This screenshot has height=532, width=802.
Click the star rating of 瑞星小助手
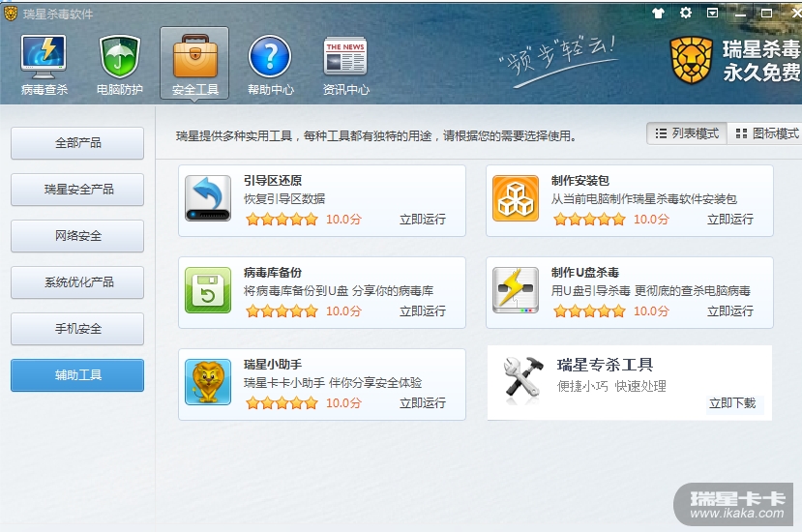coord(282,403)
